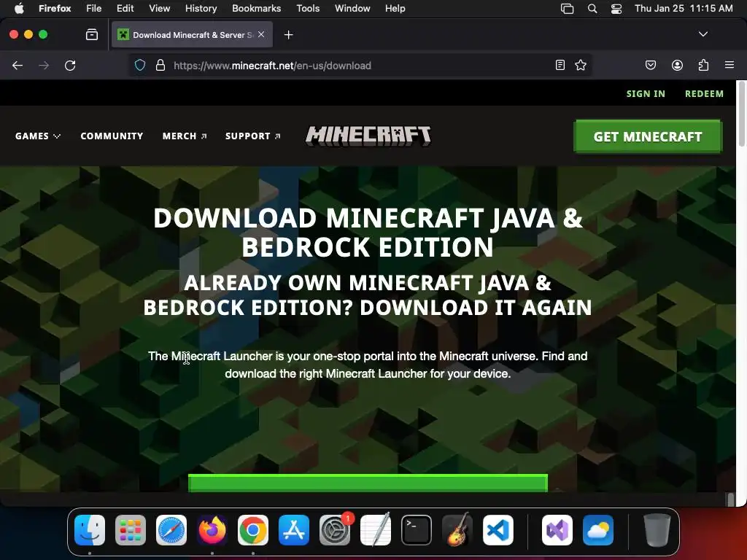Screen dimensions: 747x560
Task: Open Visual Studio from the Dock
Action: (557, 530)
